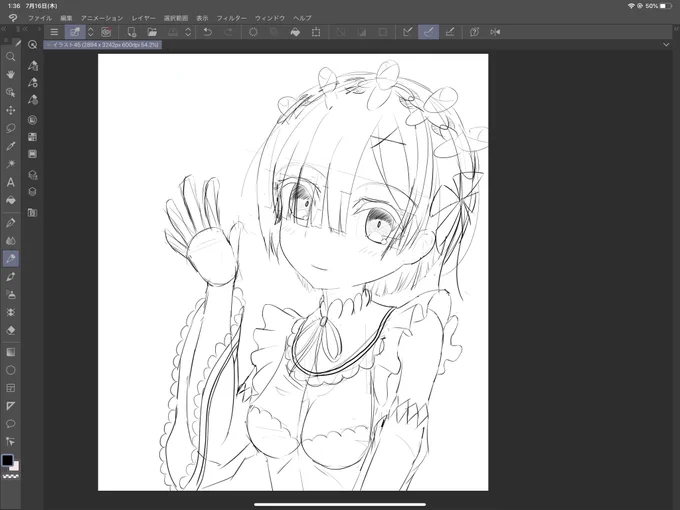Open the Material palette icon
The height and width of the screenshot is (510, 680).
33,175
